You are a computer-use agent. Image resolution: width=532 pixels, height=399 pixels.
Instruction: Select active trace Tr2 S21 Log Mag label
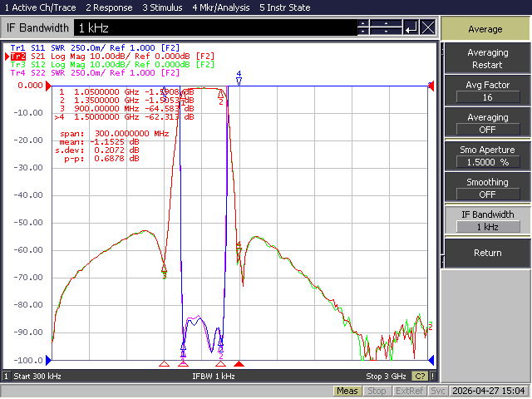click(x=112, y=57)
